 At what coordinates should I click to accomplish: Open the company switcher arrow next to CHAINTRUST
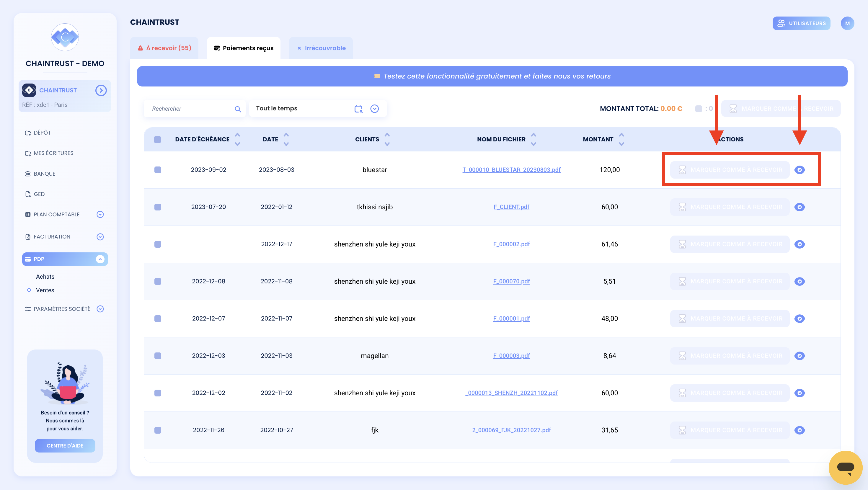(101, 90)
